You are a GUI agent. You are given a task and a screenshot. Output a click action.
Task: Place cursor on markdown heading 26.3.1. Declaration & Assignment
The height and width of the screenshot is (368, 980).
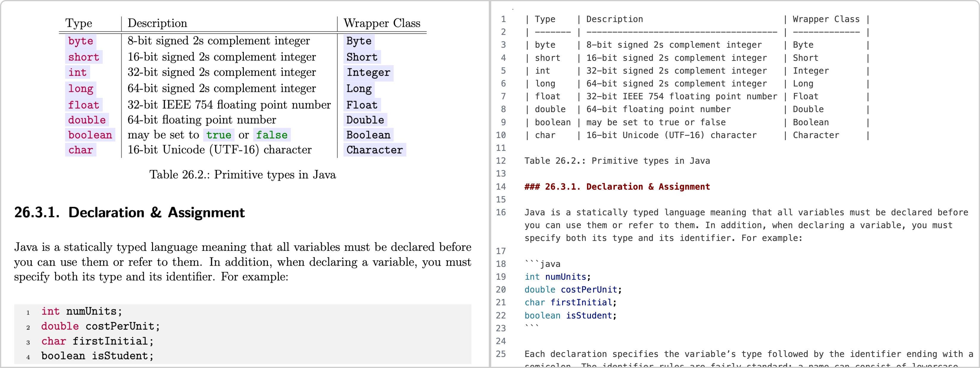[x=617, y=187]
